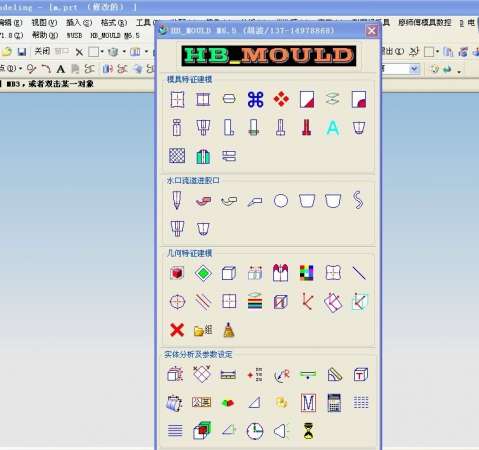Expand the toolbar combo box dropdown arrow
The image size is (479, 450).
click(x=414, y=69)
